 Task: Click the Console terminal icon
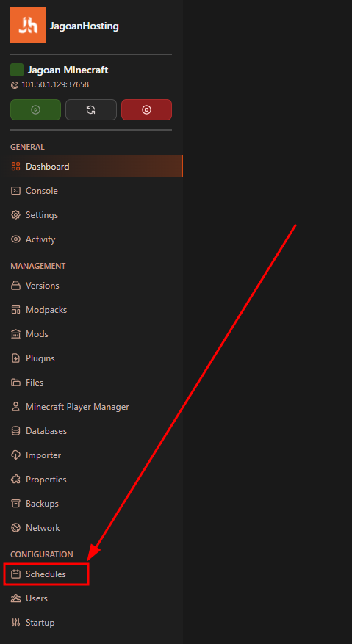15,191
